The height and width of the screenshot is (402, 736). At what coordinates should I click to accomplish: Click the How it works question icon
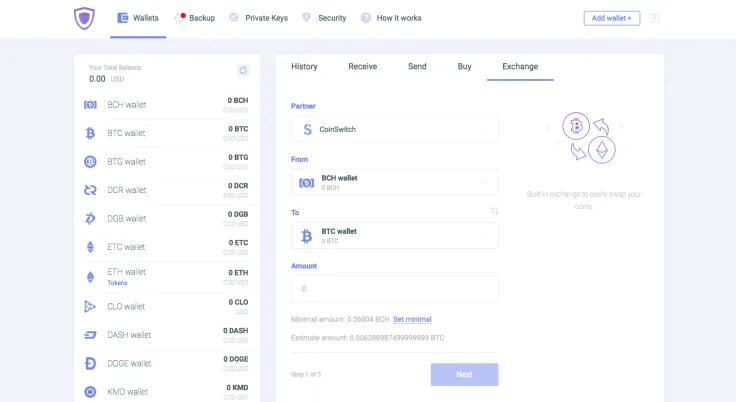click(366, 18)
